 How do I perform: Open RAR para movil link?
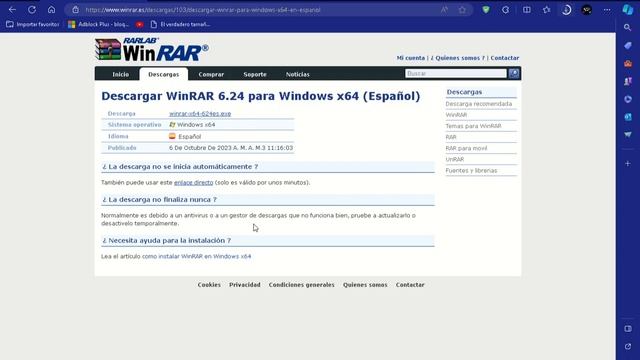click(x=466, y=148)
